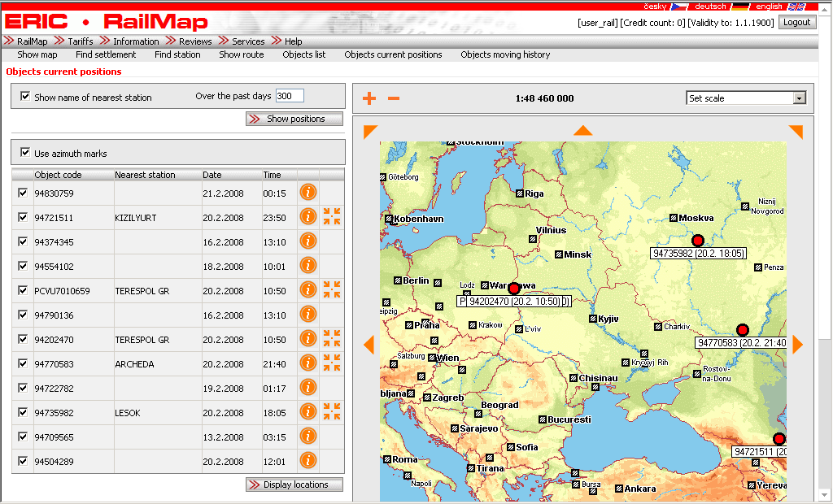This screenshot has width=833, height=504.
Task: Open info for object 94709565
Action: (x=308, y=437)
